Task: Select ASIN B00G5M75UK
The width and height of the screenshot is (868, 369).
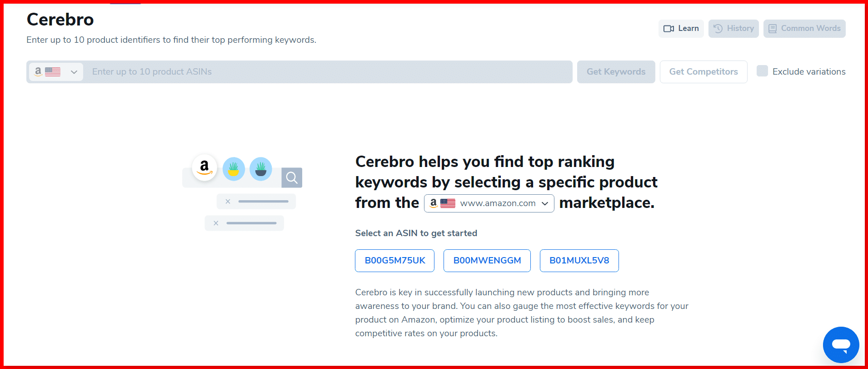Action: (394, 261)
